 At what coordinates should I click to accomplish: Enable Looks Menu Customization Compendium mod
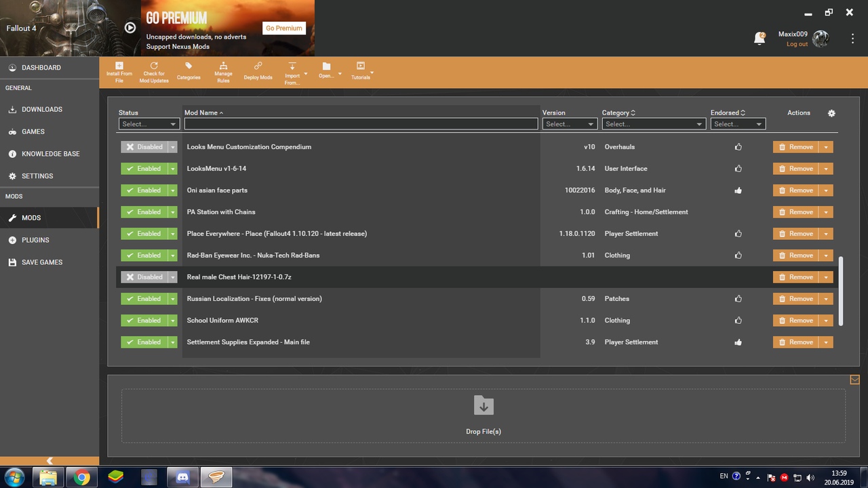tap(144, 147)
